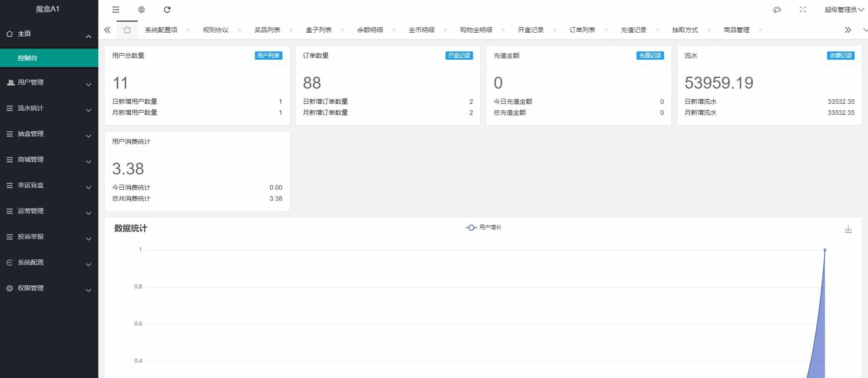Switch to the 订单列表 tab
Image resolution: width=868 pixels, height=378 pixels.
[x=582, y=30]
